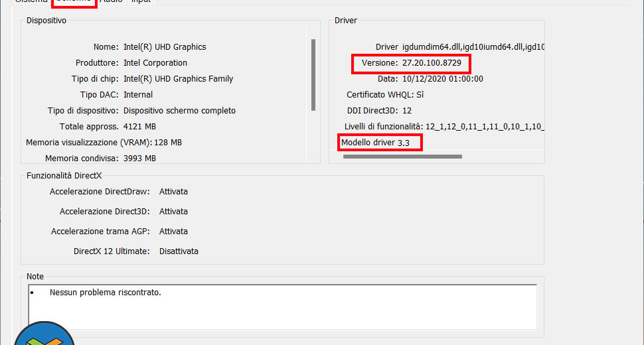Select Accelerazione trama AGP 'Attivata' value
Screen dimensions: 644x345
click(173, 232)
